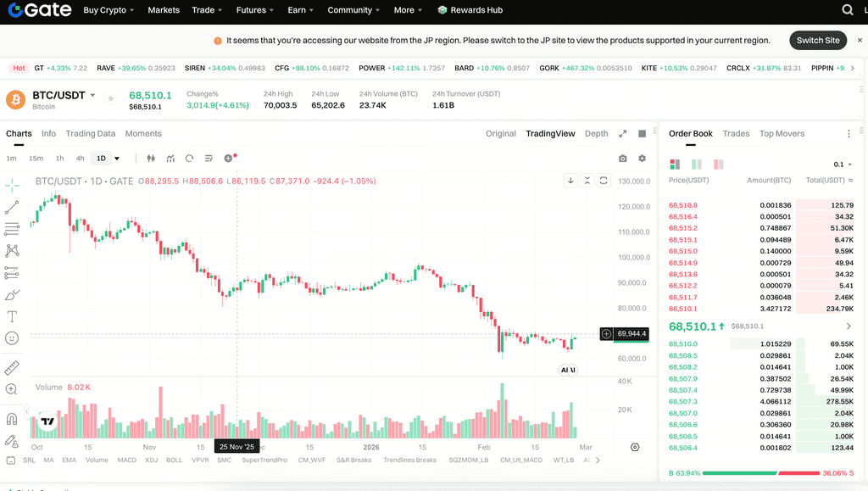The image size is (868, 491).
Task: Select the text annotation tool
Action: [12, 316]
